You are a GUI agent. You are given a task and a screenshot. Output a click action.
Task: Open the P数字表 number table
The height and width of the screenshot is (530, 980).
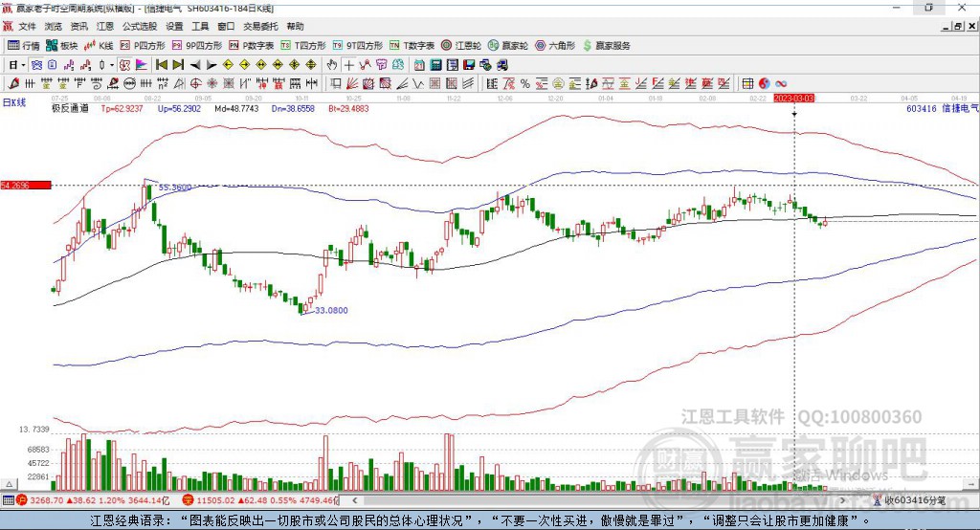click(x=252, y=46)
